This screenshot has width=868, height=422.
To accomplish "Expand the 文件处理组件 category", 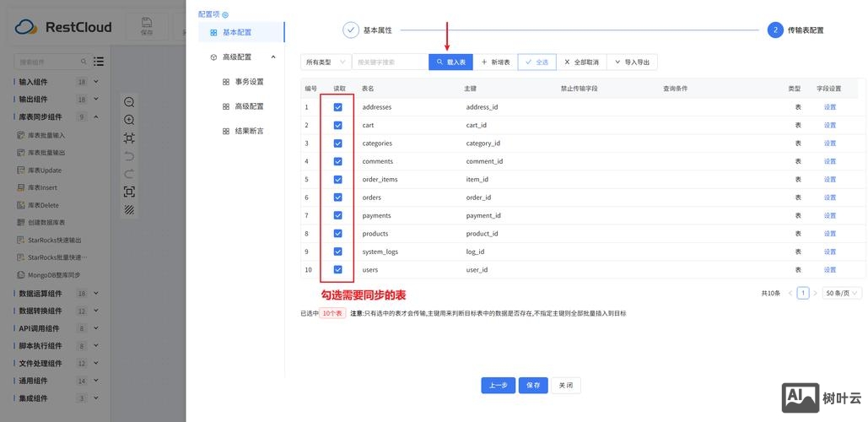I will pyautogui.click(x=96, y=363).
